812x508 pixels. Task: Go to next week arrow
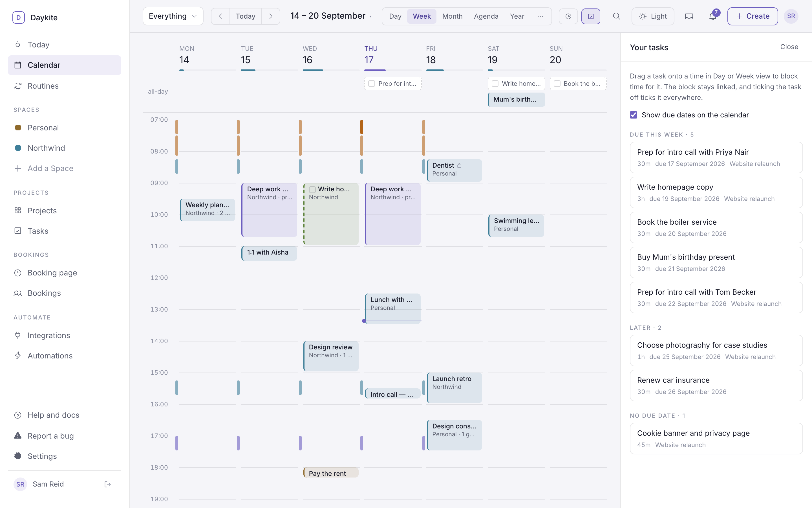tap(270, 16)
